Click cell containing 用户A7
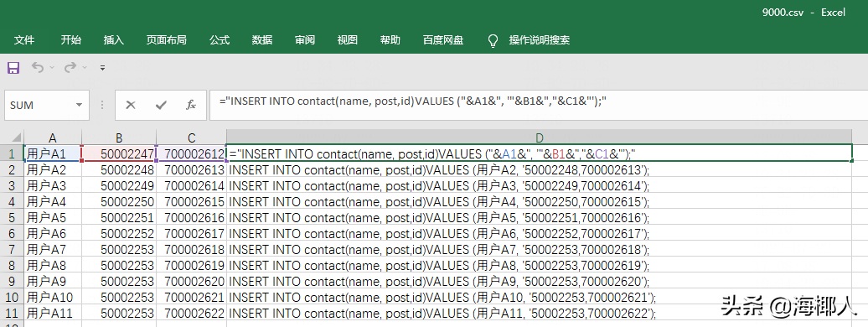 tap(53, 249)
